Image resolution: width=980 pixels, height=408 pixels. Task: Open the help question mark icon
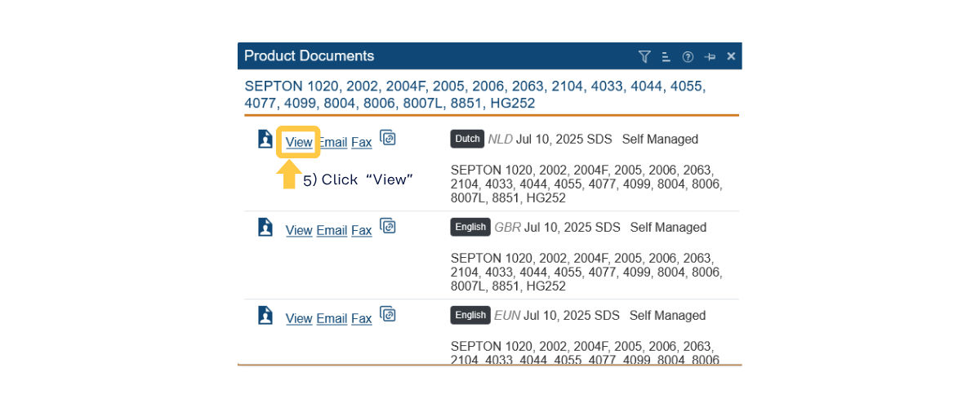[688, 56]
